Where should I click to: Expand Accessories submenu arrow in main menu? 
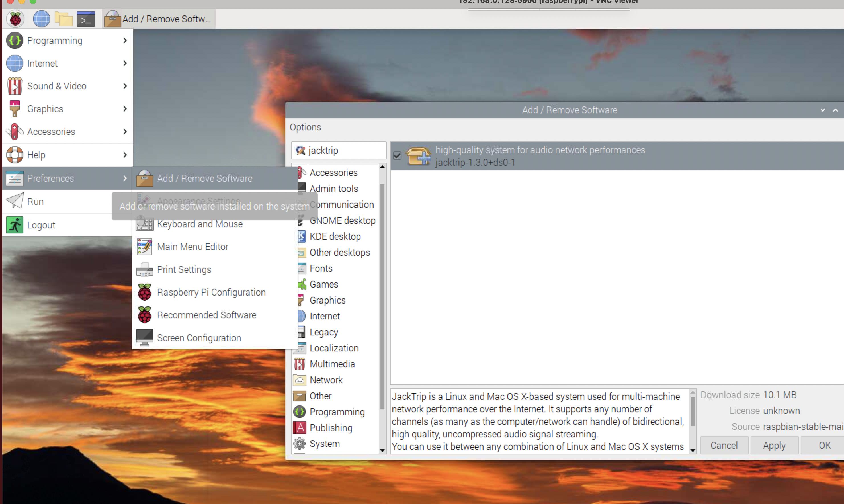(x=125, y=132)
